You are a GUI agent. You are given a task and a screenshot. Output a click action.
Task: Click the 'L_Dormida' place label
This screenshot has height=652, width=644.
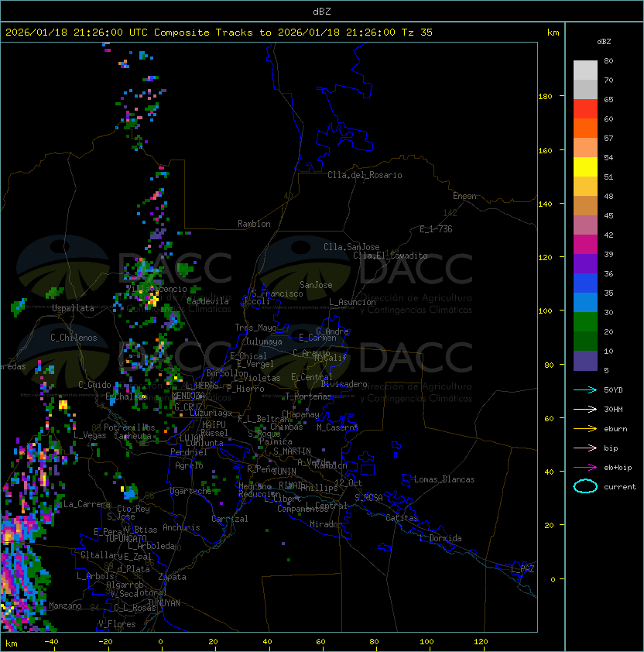[441, 538]
